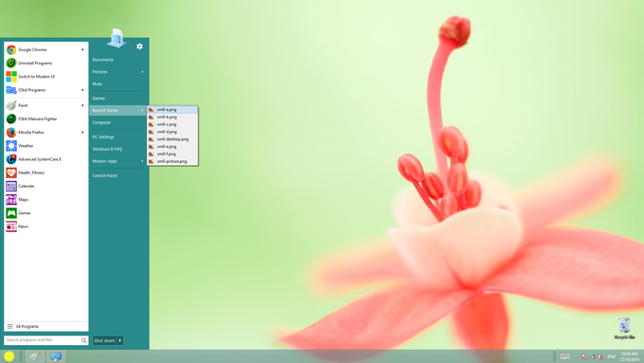Open Uninstall Programs green icon

tap(11, 63)
